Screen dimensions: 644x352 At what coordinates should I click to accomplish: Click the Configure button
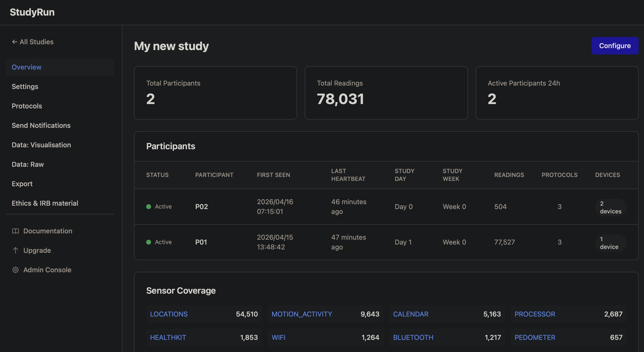pyautogui.click(x=615, y=46)
